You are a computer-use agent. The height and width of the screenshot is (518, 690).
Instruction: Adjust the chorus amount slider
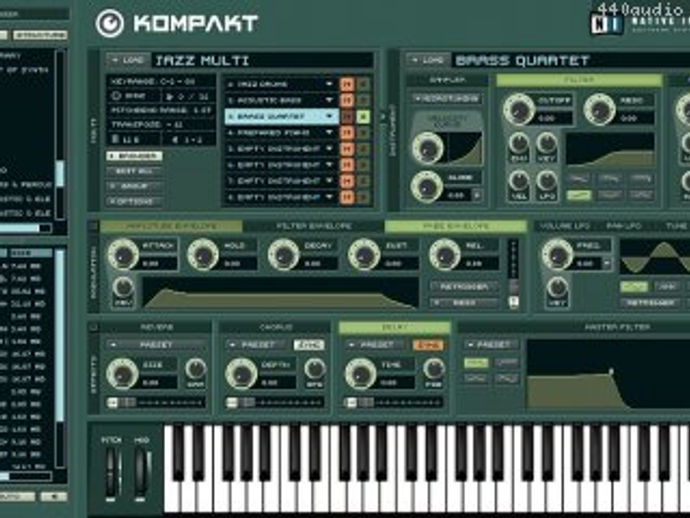(x=275, y=402)
